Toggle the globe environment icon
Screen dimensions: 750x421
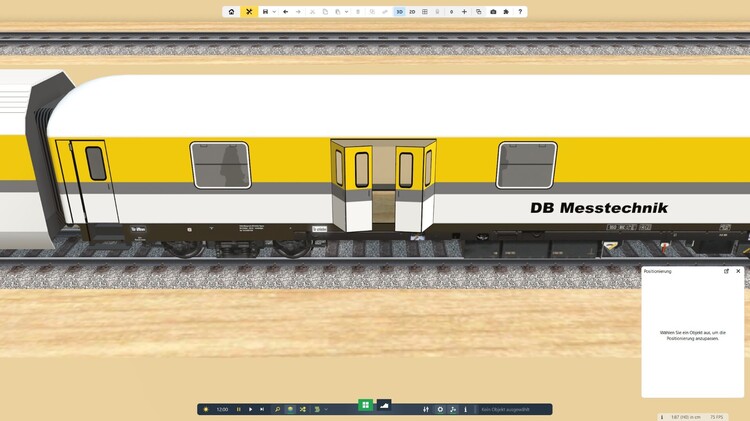click(x=290, y=410)
